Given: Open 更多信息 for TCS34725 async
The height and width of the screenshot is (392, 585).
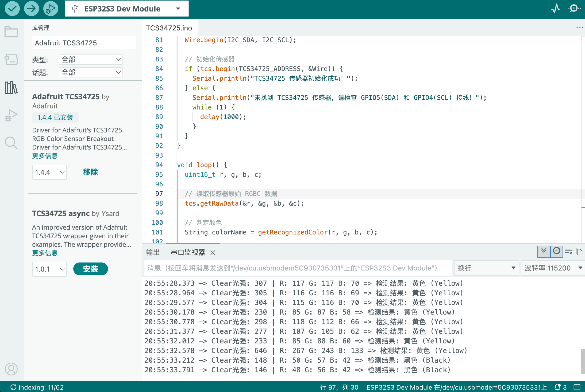Looking at the screenshot, I should tap(45, 253).
